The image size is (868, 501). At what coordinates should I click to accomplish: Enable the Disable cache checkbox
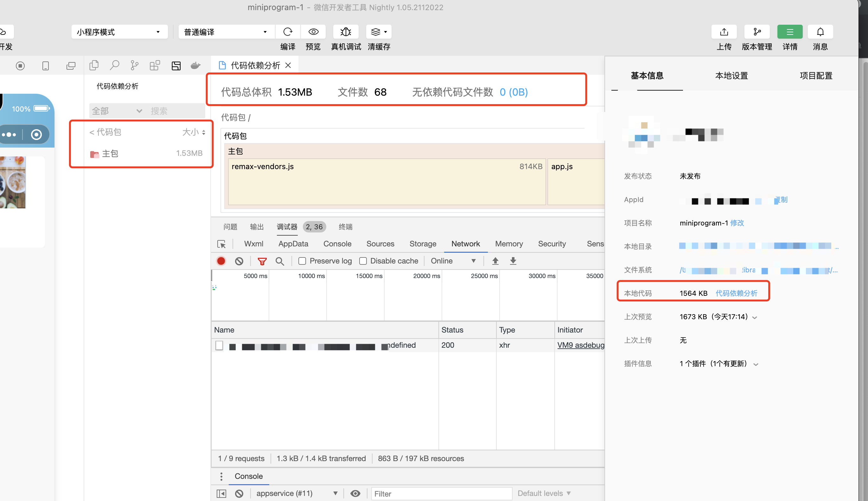click(363, 261)
